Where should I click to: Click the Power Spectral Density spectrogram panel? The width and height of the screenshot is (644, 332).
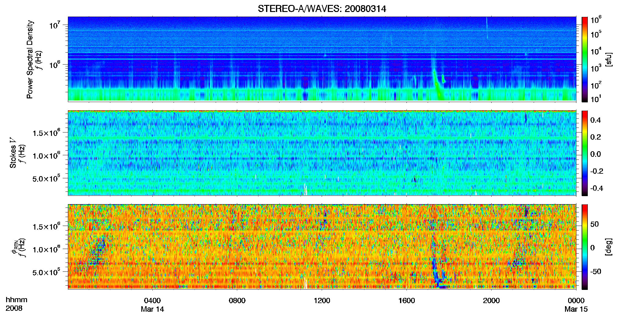point(322,59)
